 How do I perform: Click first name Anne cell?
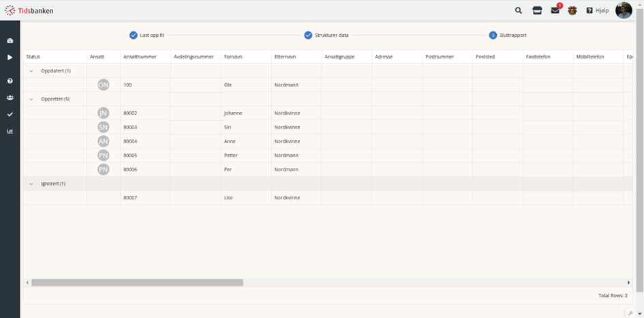point(246,141)
